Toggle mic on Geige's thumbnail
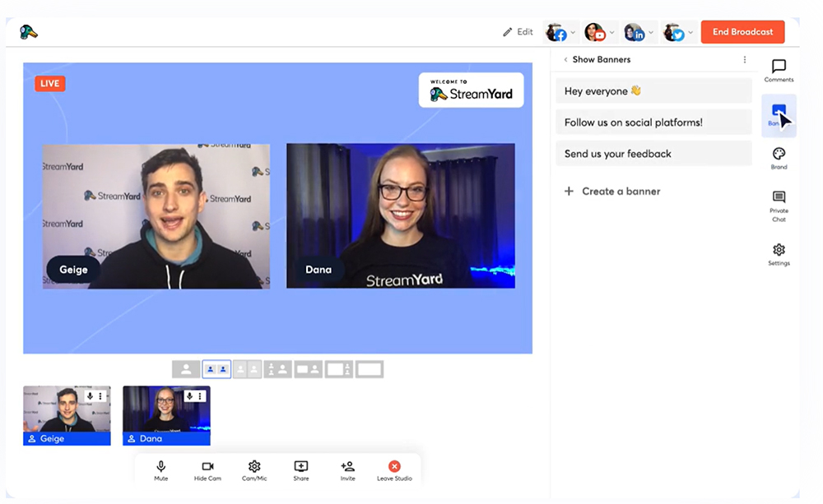The image size is (823, 504). click(90, 396)
